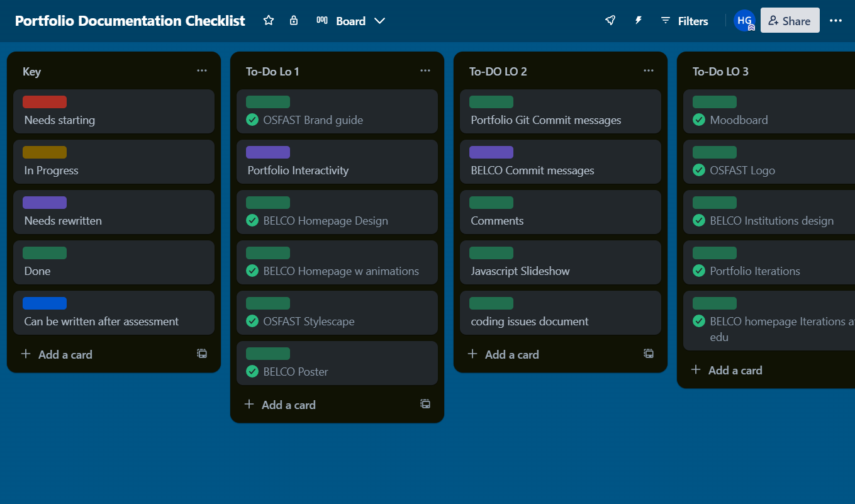
Task: Click the Board view icon next to the title
Action: tap(321, 20)
